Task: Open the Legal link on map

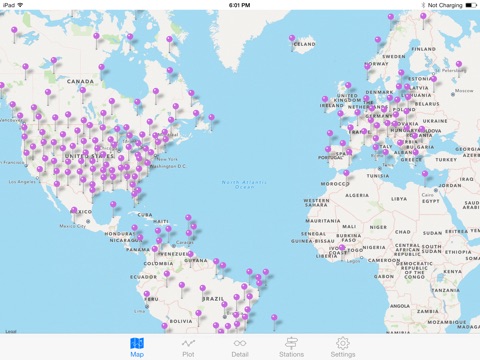Action: (x=11, y=331)
